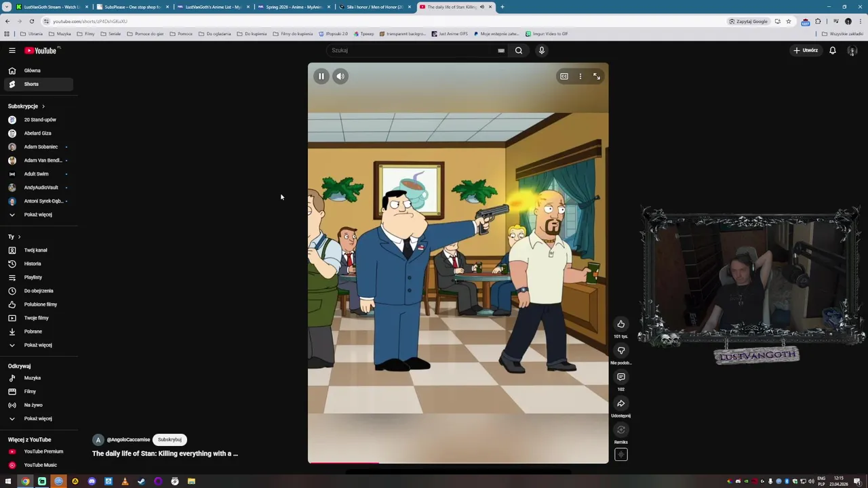Dislike the Short with thumbs down
Screen dimensions: 868x488
(620, 350)
